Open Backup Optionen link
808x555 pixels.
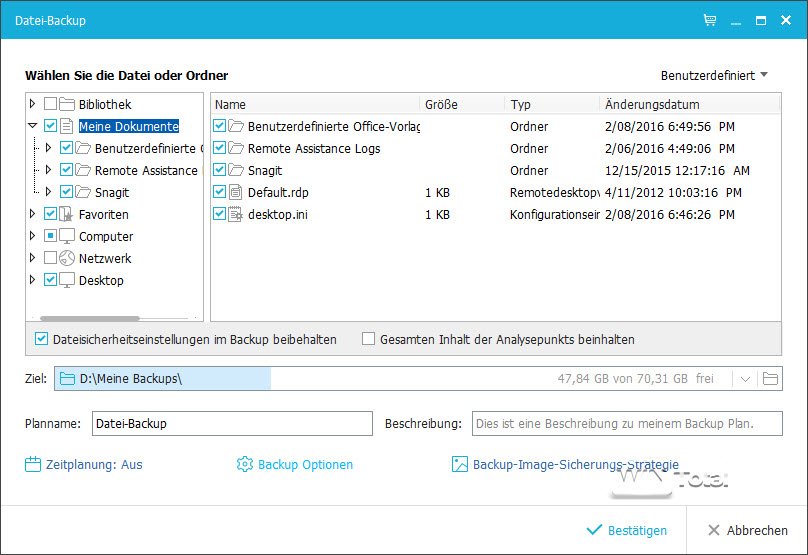coord(305,464)
